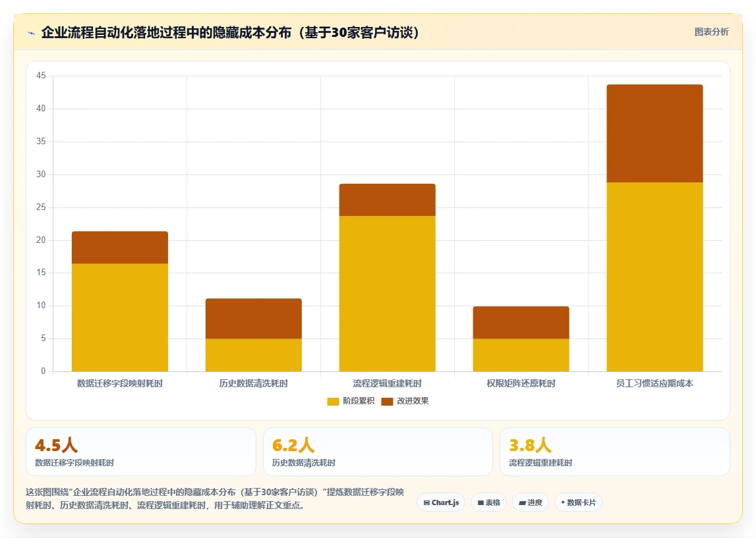Image resolution: width=756 pixels, height=538 pixels.
Task: Click the x-axis label 数据迁移字段映射耗时
Action: (119, 383)
